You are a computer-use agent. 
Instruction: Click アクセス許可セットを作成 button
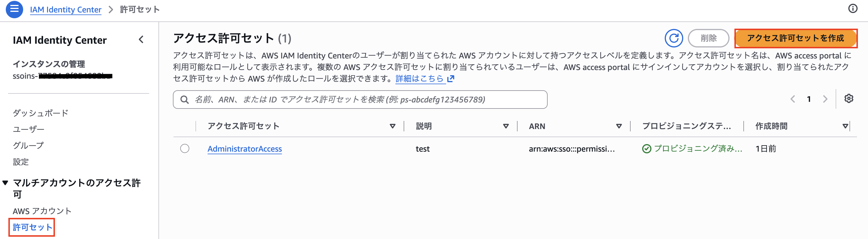pyautogui.click(x=795, y=38)
